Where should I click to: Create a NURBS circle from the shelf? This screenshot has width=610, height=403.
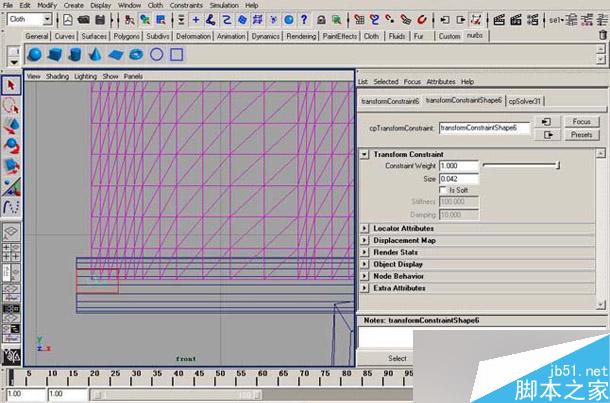point(156,54)
